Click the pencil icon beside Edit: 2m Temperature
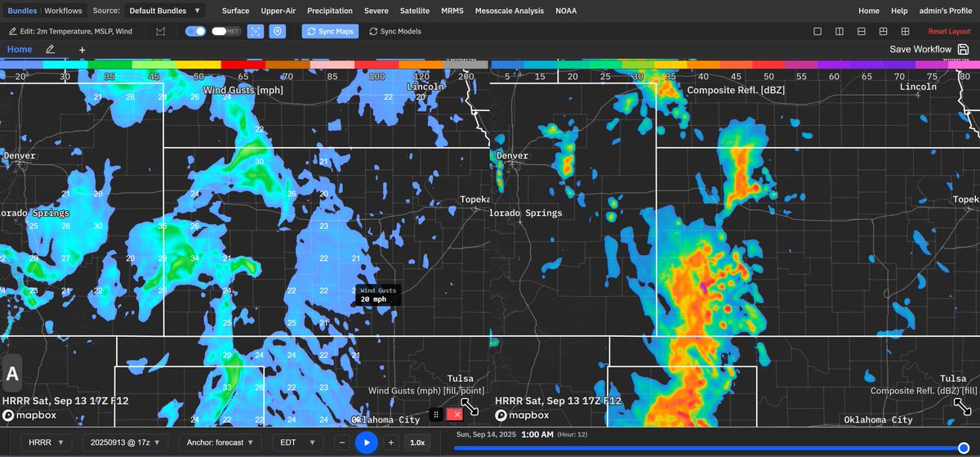The height and width of the screenshot is (457, 980). [12, 31]
